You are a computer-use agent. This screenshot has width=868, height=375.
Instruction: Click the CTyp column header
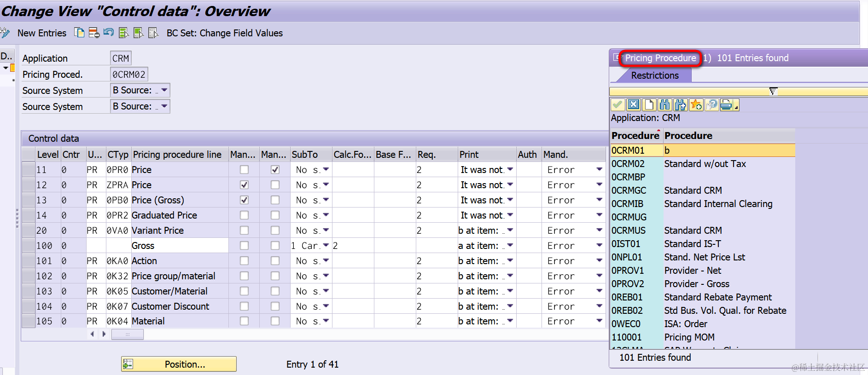(x=118, y=155)
